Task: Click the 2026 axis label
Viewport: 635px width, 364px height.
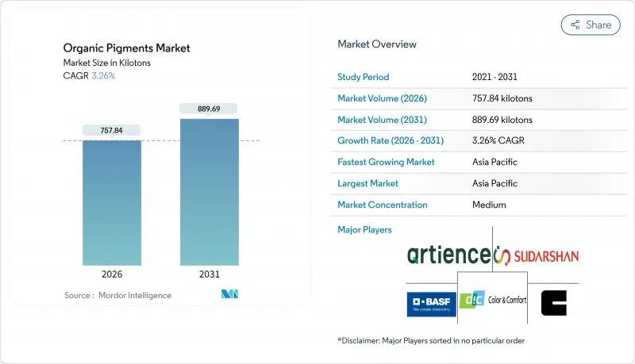Action: [112, 274]
